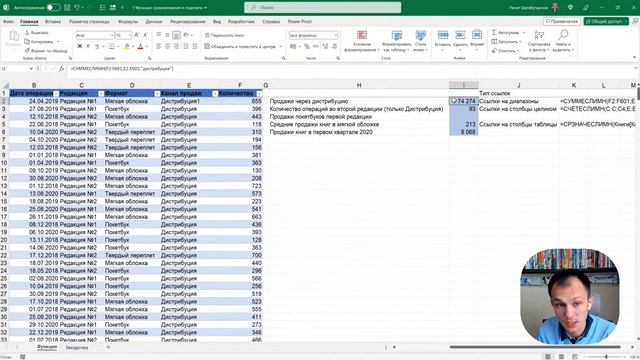Image resolution: width=640 pixels, height=360 pixels.
Task: Click Merge and Center (Объединить и поместить в центре)
Action: [x=240, y=47]
